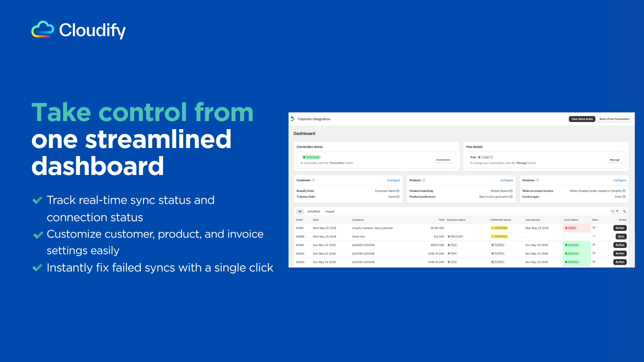The image size is (644, 362).
Task: Re Run sync for order #2864
Action: coord(620,253)
